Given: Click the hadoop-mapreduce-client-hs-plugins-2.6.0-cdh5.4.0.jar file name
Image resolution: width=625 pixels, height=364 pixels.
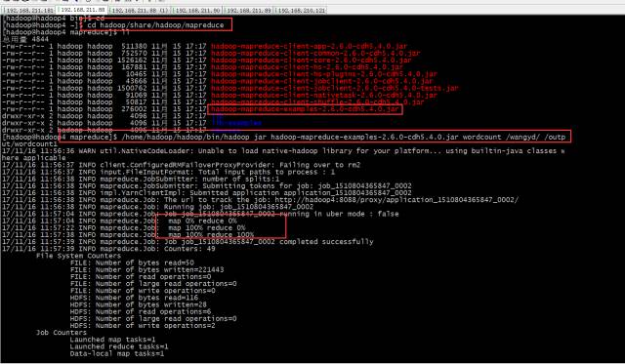Looking at the screenshot, I should 323,74.
